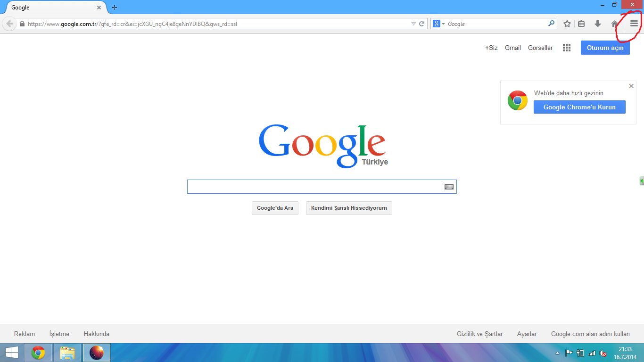Click the Home toolbar icon
The image size is (644, 362).
tap(615, 24)
